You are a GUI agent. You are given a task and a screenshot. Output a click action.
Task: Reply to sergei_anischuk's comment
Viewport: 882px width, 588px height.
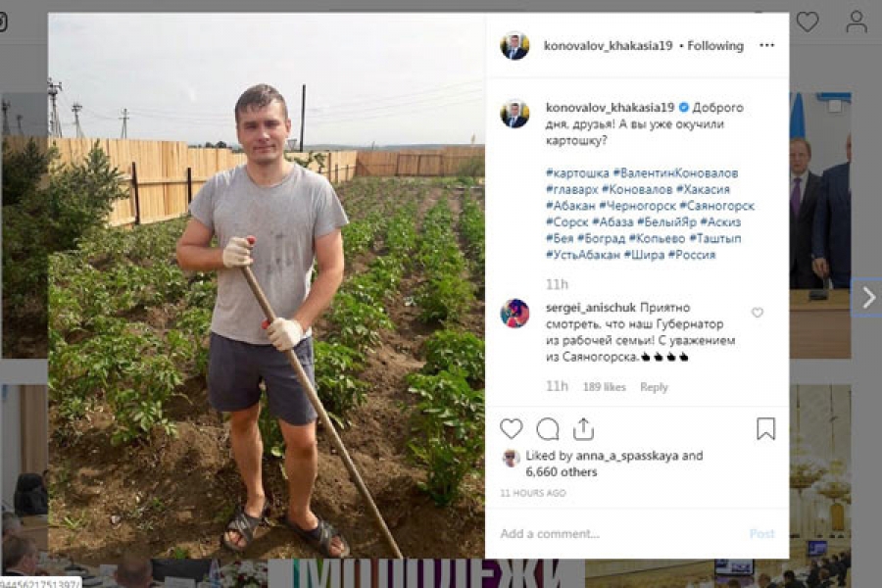(654, 387)
